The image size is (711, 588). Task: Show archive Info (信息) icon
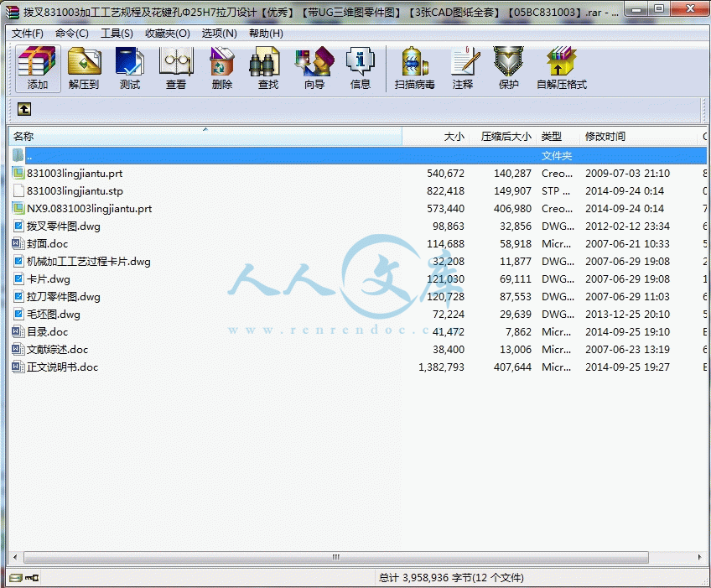click(x=361, y=69)
